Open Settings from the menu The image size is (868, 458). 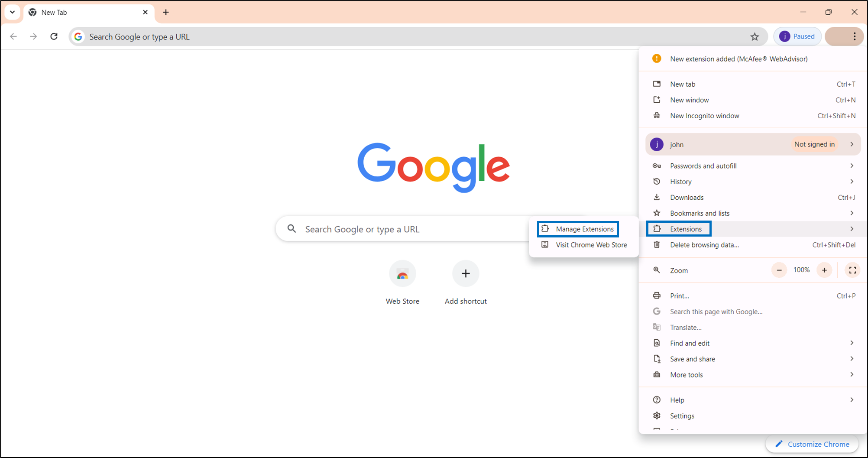point(753,416)
